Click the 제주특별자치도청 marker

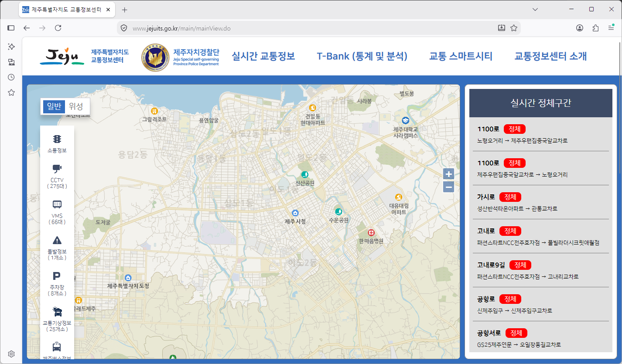coord(128,278)
